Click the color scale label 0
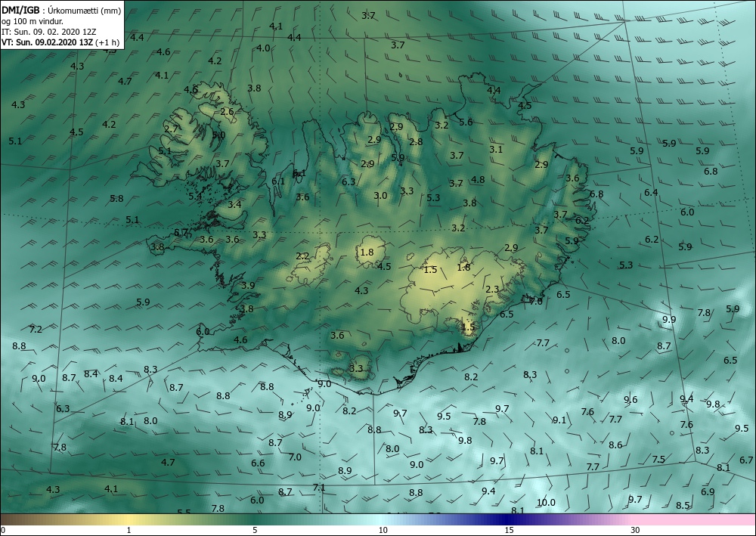 coord(3,531)
